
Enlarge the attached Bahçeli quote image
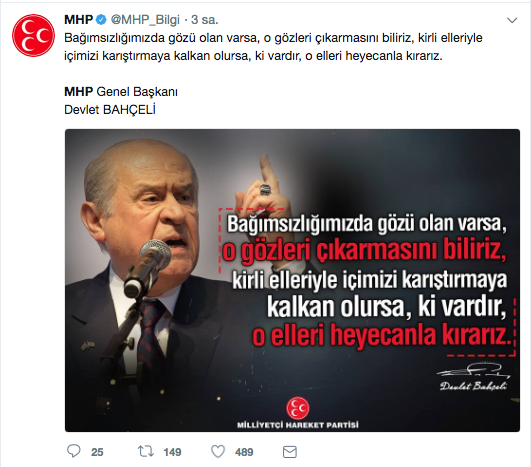[x=292, y=280]
